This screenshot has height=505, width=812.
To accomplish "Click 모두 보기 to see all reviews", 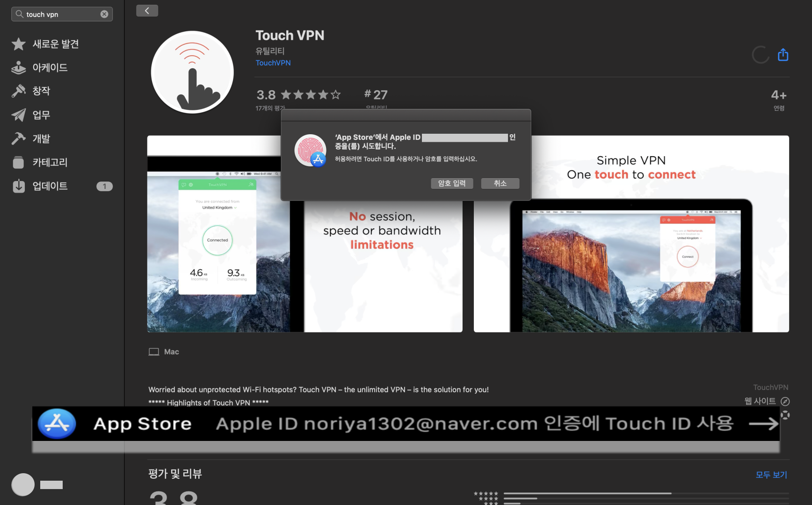I will (x=771, y=475).
